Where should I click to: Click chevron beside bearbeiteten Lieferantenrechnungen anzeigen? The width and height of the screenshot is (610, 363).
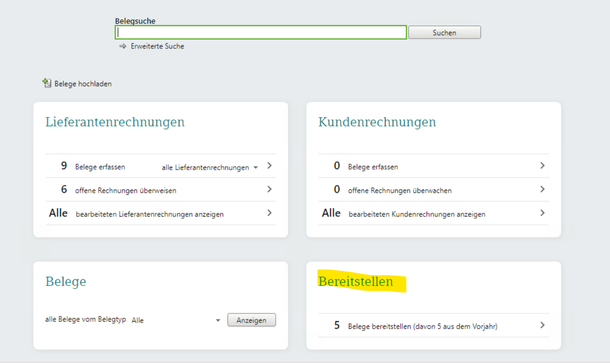point(269,213)
